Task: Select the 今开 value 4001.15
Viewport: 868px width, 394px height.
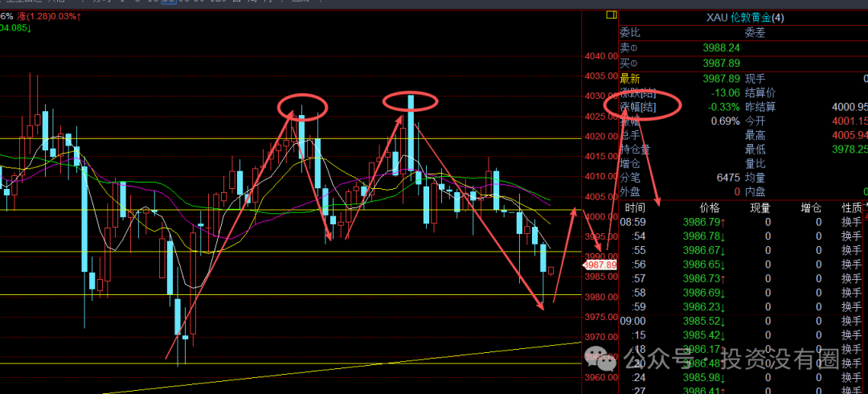Action: [850, 121]
